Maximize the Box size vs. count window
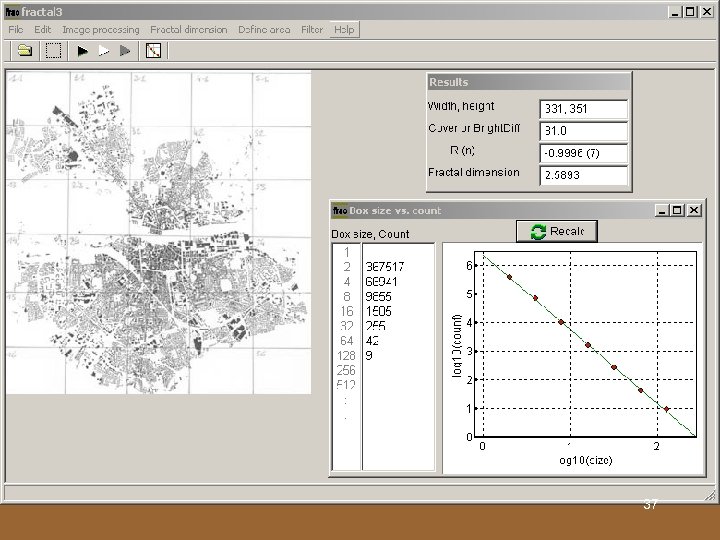The width and height of the screenshot is (720, 540). (677, 211)
